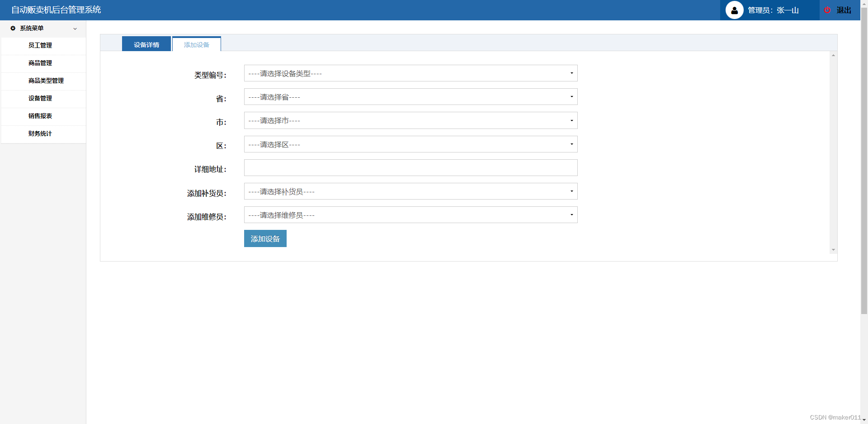Screen dimensions: 868x424
Task: Click the form panel scroll-up arrow
Action: tap(833, 55)
